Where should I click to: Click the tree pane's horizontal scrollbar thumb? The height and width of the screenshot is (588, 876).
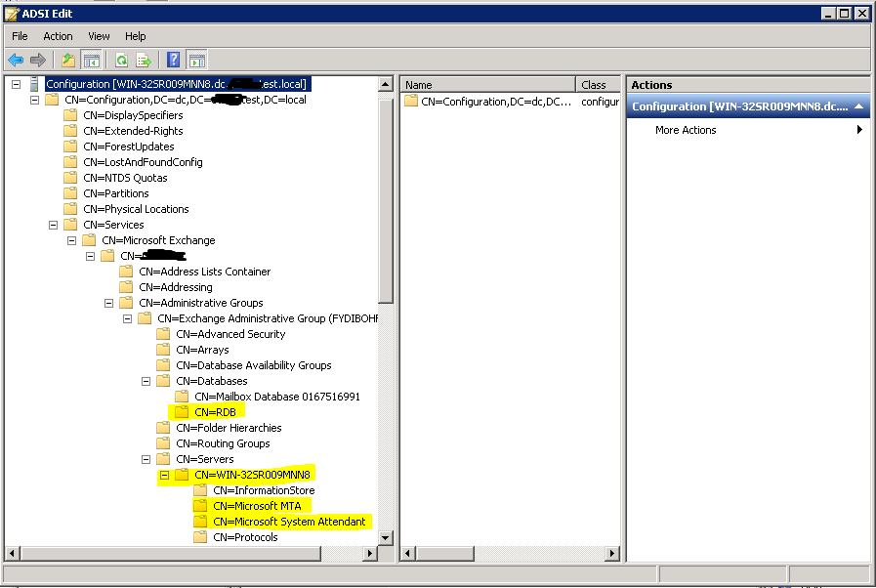pos(170,554)
